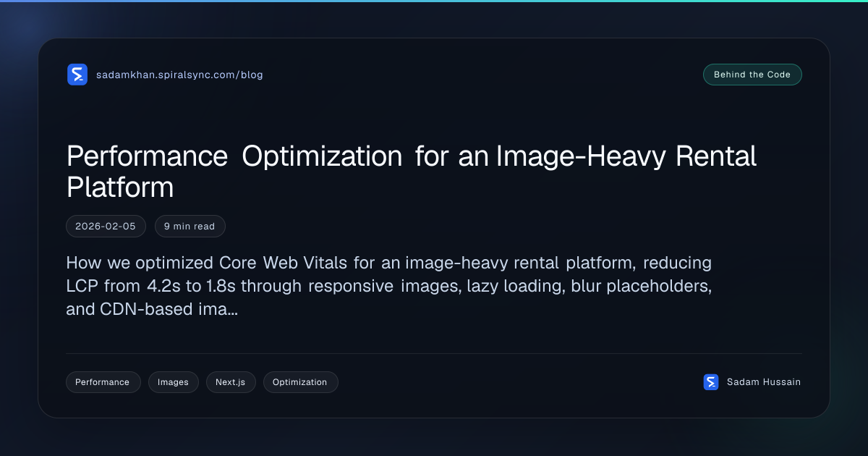Image resolution: width=868 pixels, height=456 pixels.
Task: Click the small logo icon beside Sadam Hussain
Action: point(711,382)
